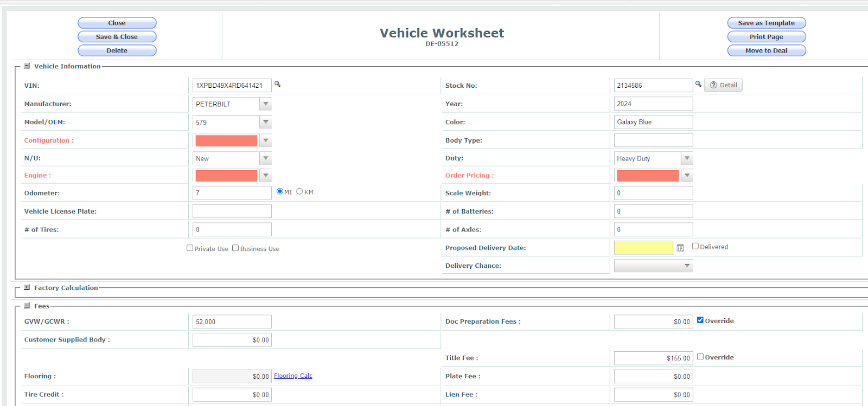Click the Vehicle License Plate field
This screenshot has width=868, height=406.
(x=232, y=211)
